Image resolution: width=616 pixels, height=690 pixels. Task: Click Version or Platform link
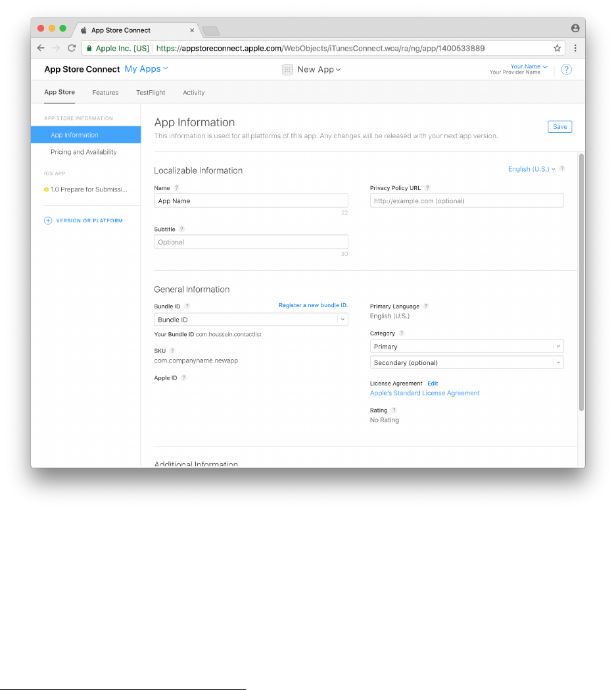pos(89,220)
